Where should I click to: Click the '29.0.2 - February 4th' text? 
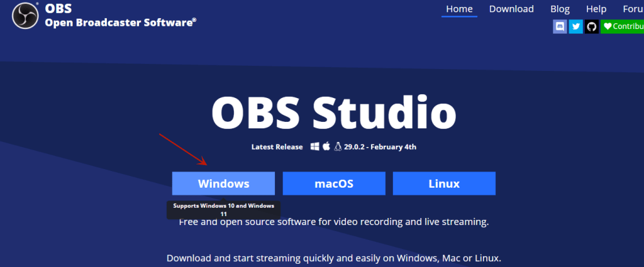click(381, 147)
